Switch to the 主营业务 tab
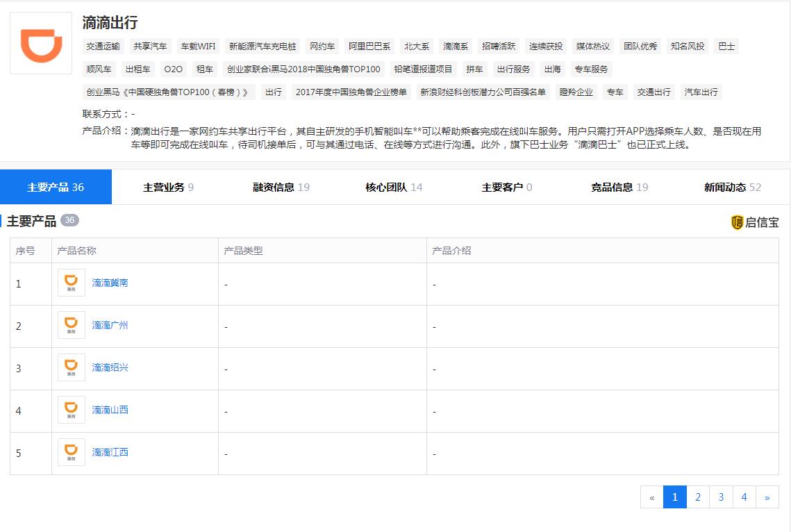The height and width of the screenshot is (532, 791). (168, 187)
